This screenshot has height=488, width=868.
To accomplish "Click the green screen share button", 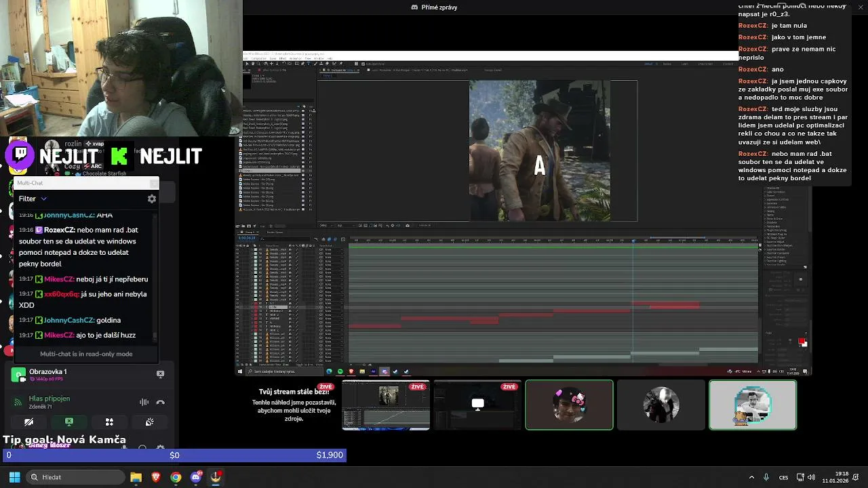I will pos(69,422).
